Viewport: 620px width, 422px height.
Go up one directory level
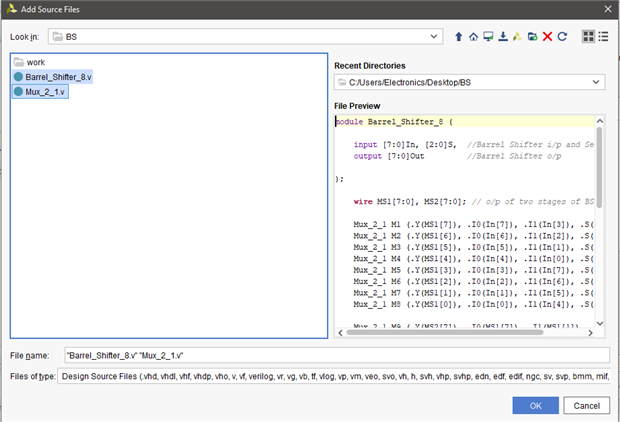[459, 36]
